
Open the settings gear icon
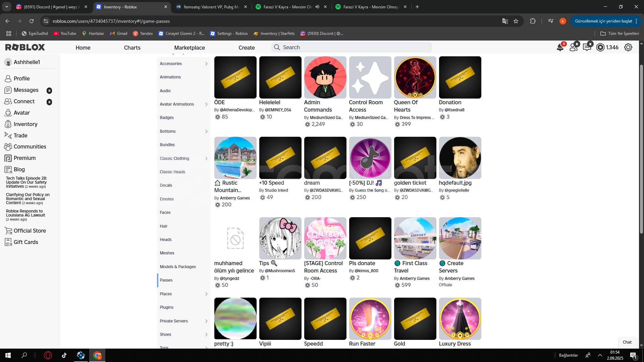(628, 47)
